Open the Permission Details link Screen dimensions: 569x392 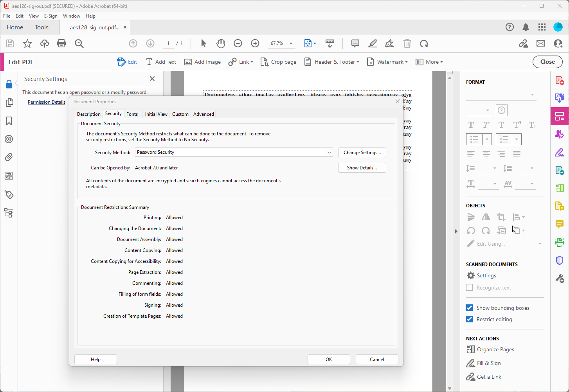[47, 102]
